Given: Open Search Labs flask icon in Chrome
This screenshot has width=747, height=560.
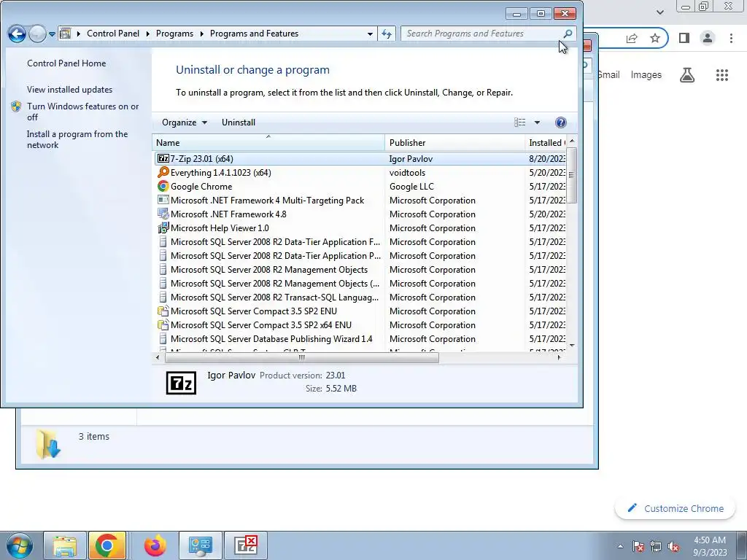Looking at the screenshot, I should 687,75.
